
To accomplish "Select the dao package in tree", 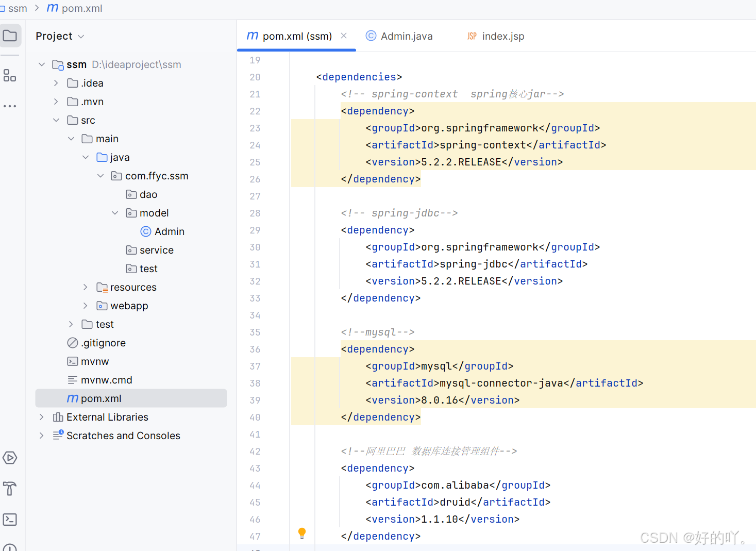I will [142, 194].
